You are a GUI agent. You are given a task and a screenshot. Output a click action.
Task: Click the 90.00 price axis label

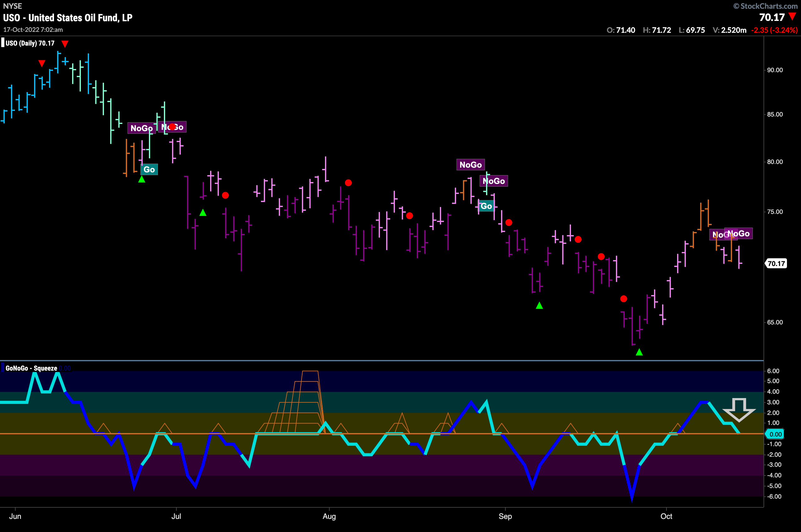pyautogui.click(x=775, y=70)
